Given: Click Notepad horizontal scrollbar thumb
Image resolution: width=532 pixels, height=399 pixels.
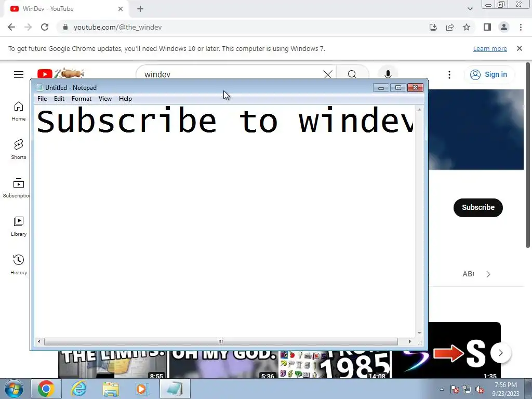Looking at the screenshot, I should click(x=220, y=341).
